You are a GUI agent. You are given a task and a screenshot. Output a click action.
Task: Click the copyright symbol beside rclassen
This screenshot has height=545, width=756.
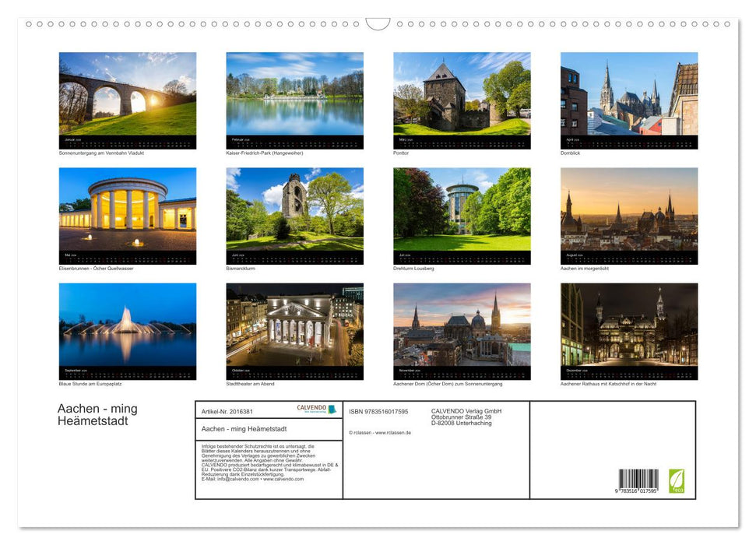tap(351, 432)
